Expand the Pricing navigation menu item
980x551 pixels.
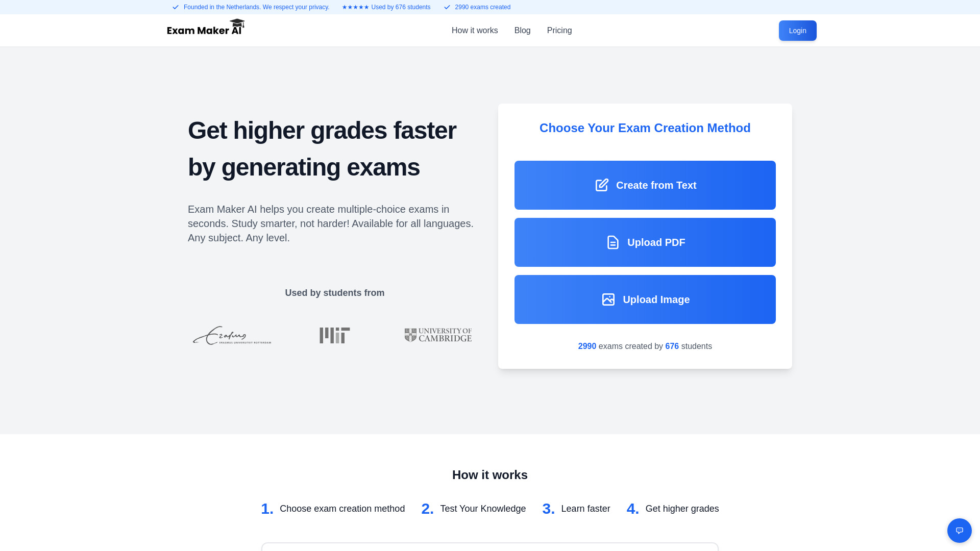560,30
